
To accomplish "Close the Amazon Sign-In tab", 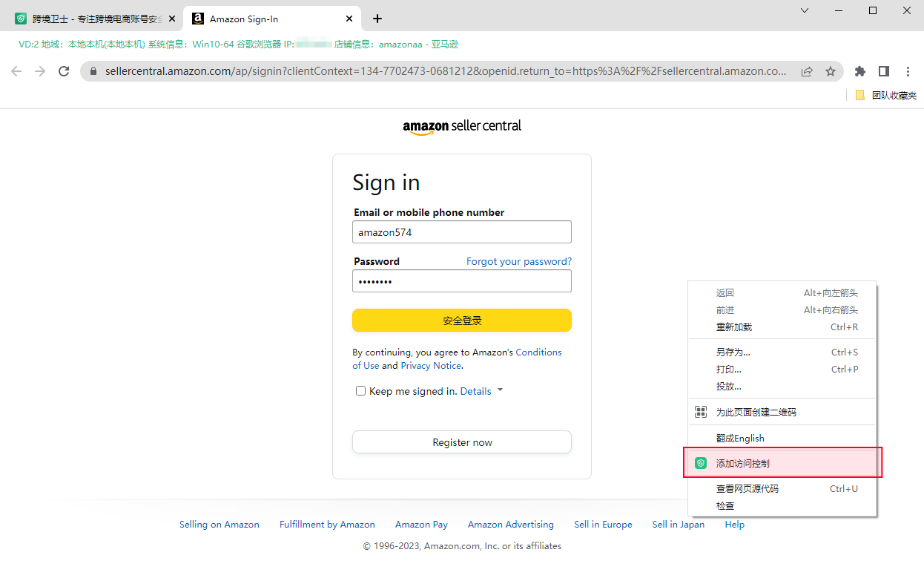I will (x=350, y=19).
